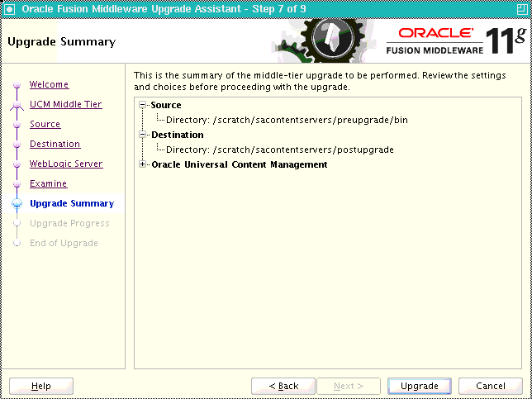This screenshot has width=532, height=399.
Task: Click the Examine step bullet icon
Action: 17,184
